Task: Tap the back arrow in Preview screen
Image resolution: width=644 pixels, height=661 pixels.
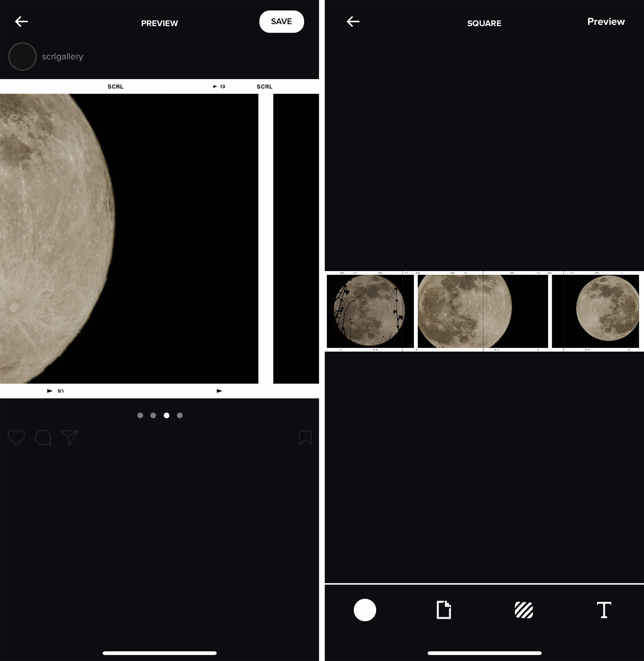Action: [21, 22]
